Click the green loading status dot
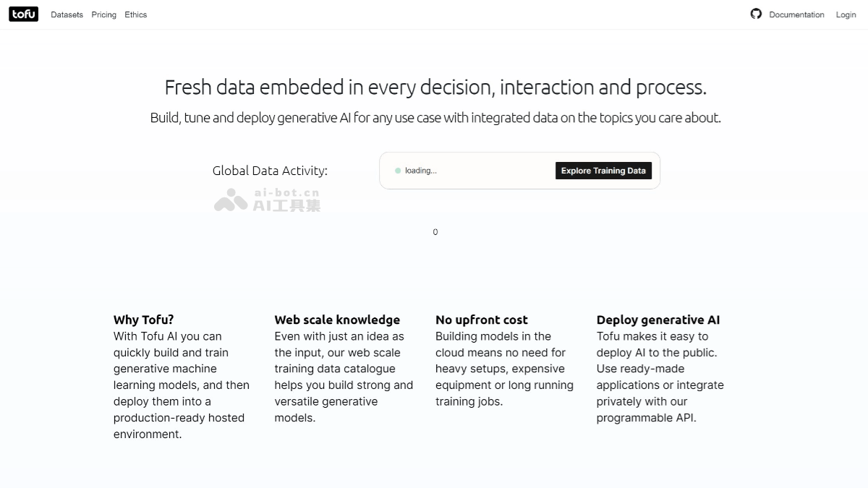Image resolution: width=868 pixels, height=488 pixels. (x=398, y=171)
